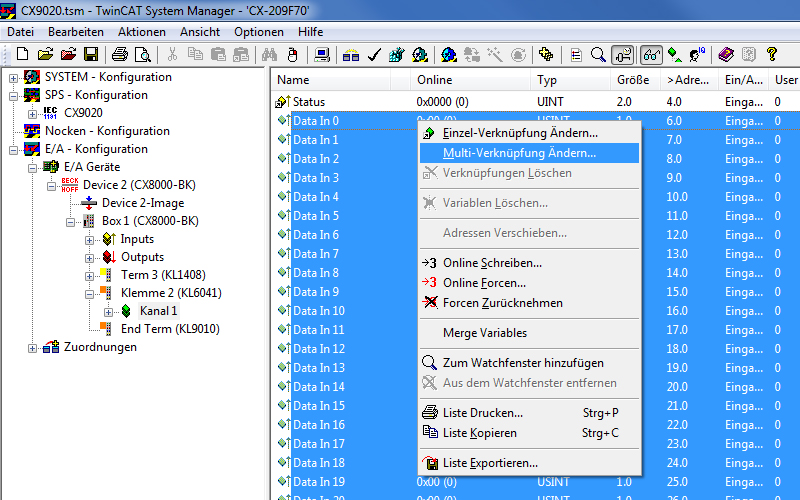Click the Größe column header
Screen dimensions: 800x500
(635, 80)
